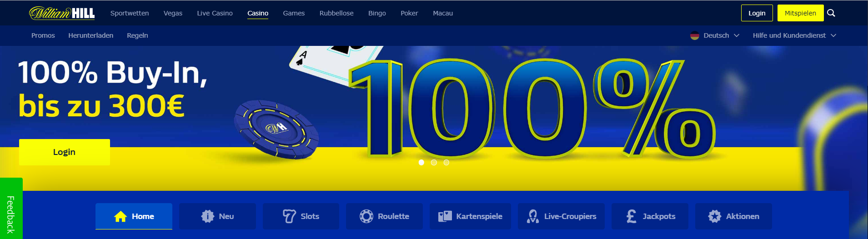This screenshot has width=868, height=239.
Task: Click the 'bis zu 300€' text
Action: click(101, 106)
